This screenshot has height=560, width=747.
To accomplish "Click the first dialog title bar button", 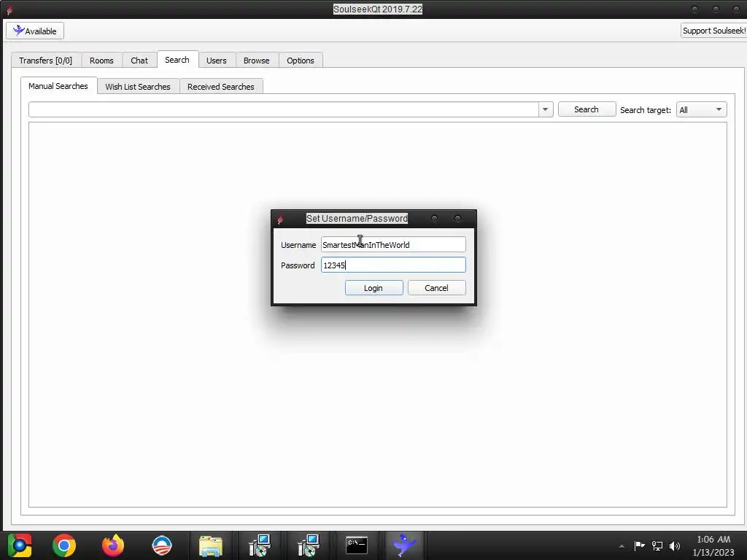I will coord(434,219).
